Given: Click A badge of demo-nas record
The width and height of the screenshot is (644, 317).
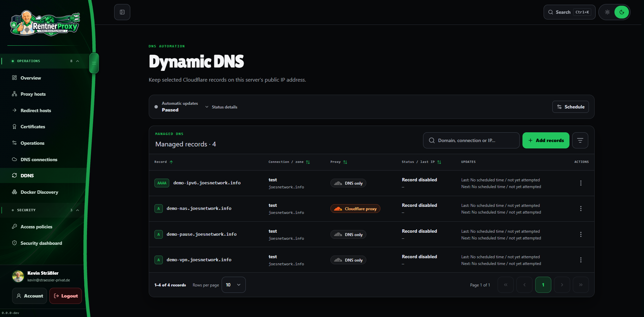Looking at the screenshot, I should pos(158,209).
